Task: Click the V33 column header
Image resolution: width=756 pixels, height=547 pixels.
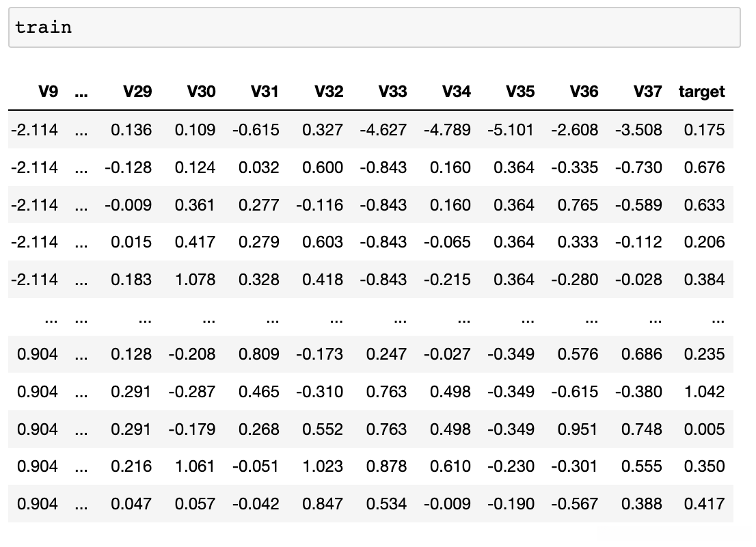Action: click(x=392, y=92)
